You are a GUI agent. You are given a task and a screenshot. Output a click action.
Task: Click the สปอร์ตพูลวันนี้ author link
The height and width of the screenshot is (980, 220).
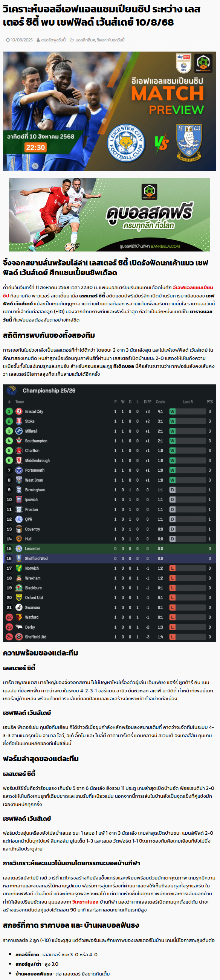53,40
